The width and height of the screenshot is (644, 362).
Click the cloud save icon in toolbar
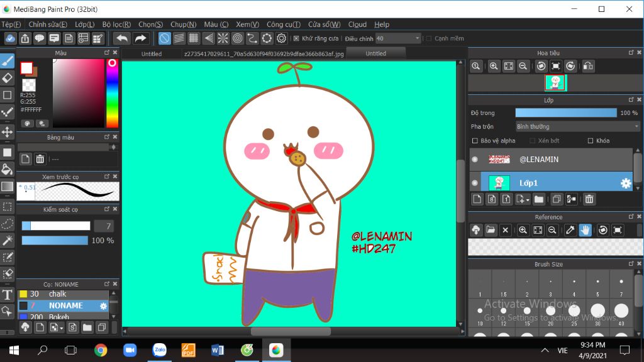click(10, 38)
